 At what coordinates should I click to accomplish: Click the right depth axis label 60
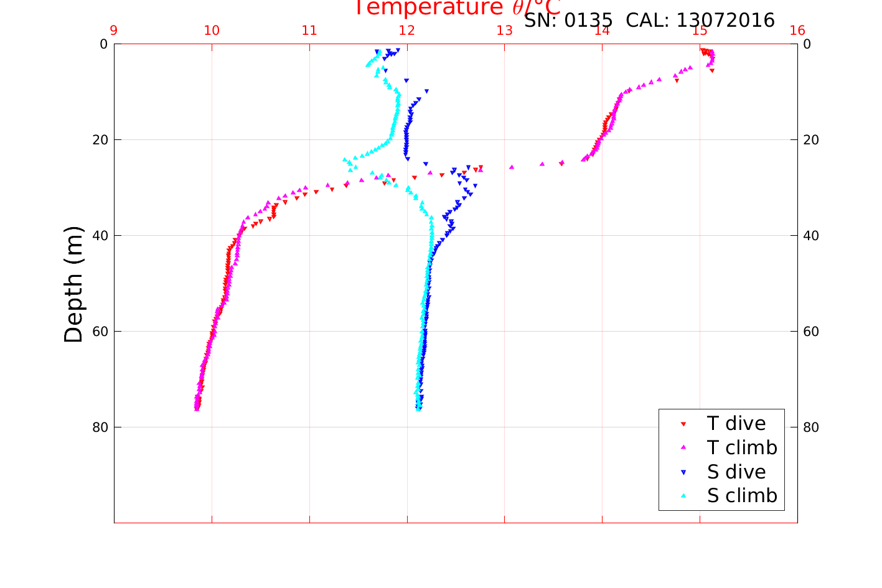811,331
